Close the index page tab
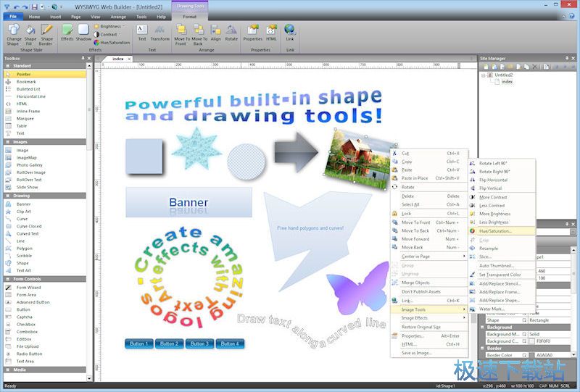 click(x=129, y=59)
